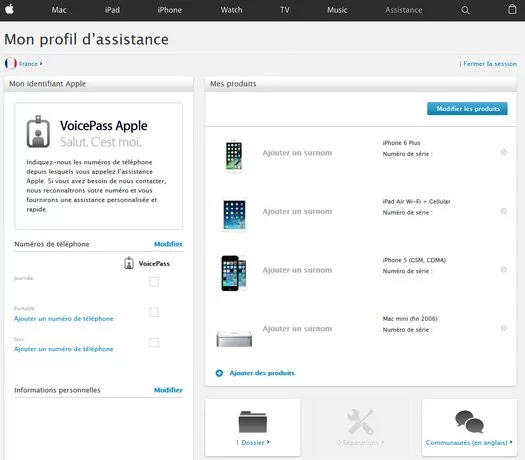Click Ajouter un numéro de téléphone under Soir
Viewport: 525px width, 460px height.
tap(64, 349)
